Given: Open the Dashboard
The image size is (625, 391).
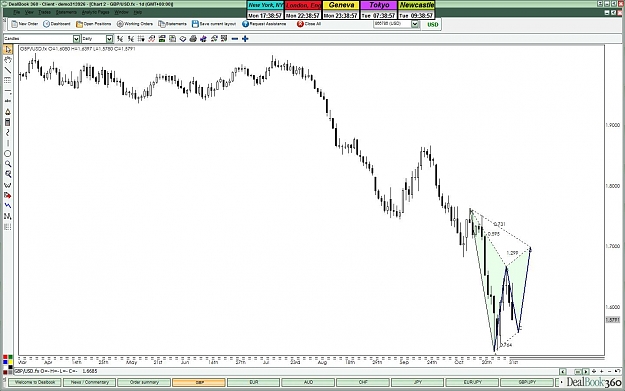Looking at the screenshot, I should tap(57, 24).
